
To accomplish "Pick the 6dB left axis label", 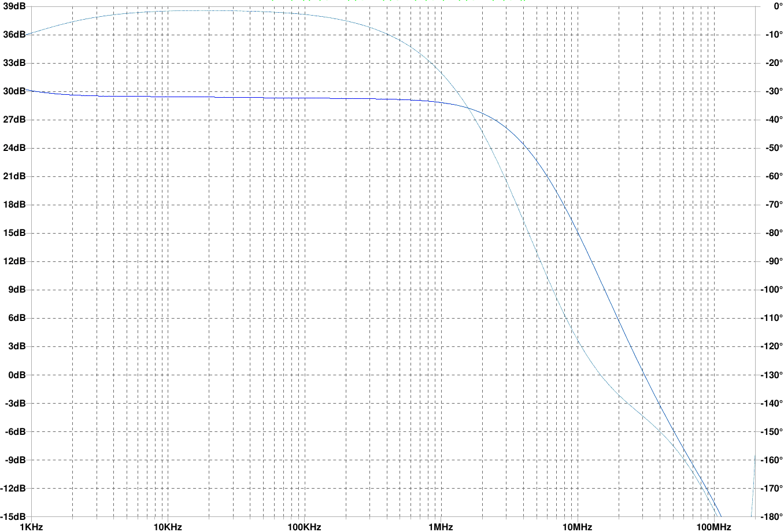I will coord(16,318).
